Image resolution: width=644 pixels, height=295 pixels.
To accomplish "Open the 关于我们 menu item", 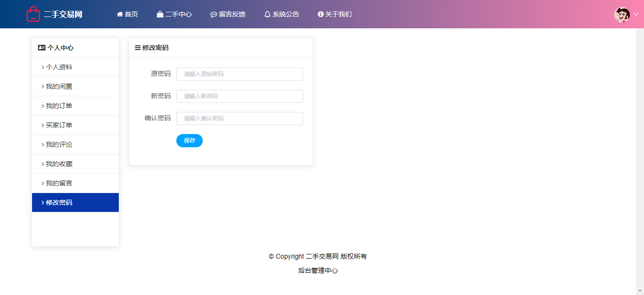I will (335, 14).
